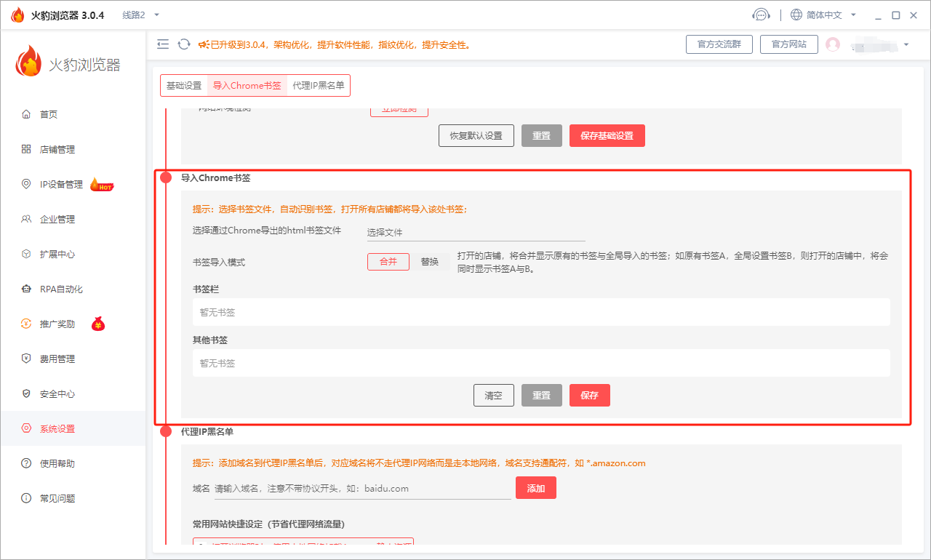
Task: Open 安全中心 shield icon item
Action: coord(27,393)
